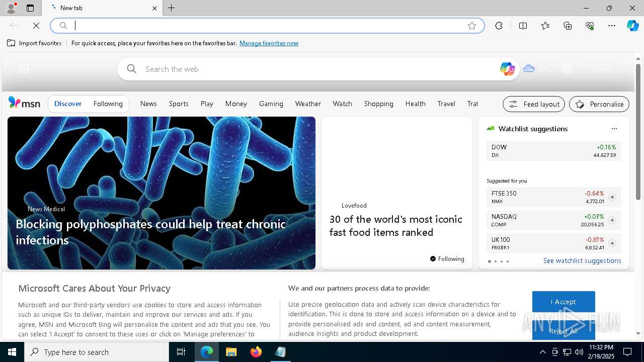Toggle split screen view
The image size is (644, 362).
point(523,26)
